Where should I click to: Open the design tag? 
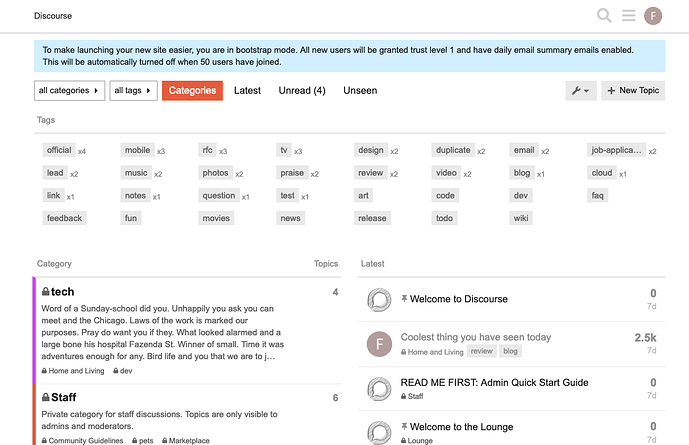click(371, 150)
